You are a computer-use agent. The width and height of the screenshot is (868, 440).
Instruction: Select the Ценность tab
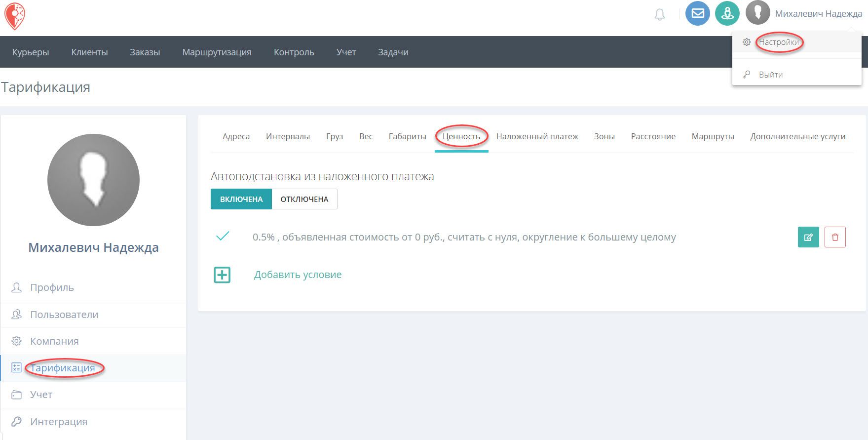coord(461,136)
